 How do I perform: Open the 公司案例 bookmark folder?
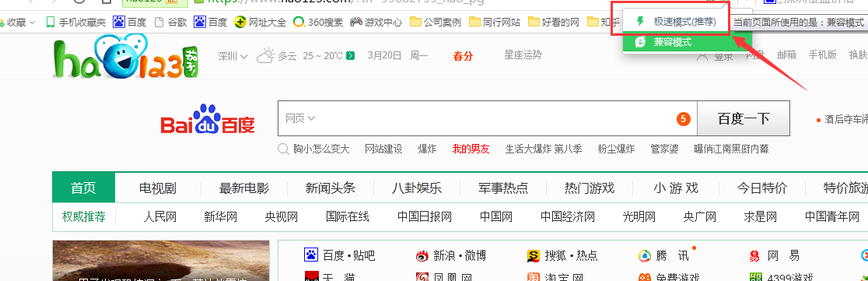pyautogui.click(x=436, y=22)
